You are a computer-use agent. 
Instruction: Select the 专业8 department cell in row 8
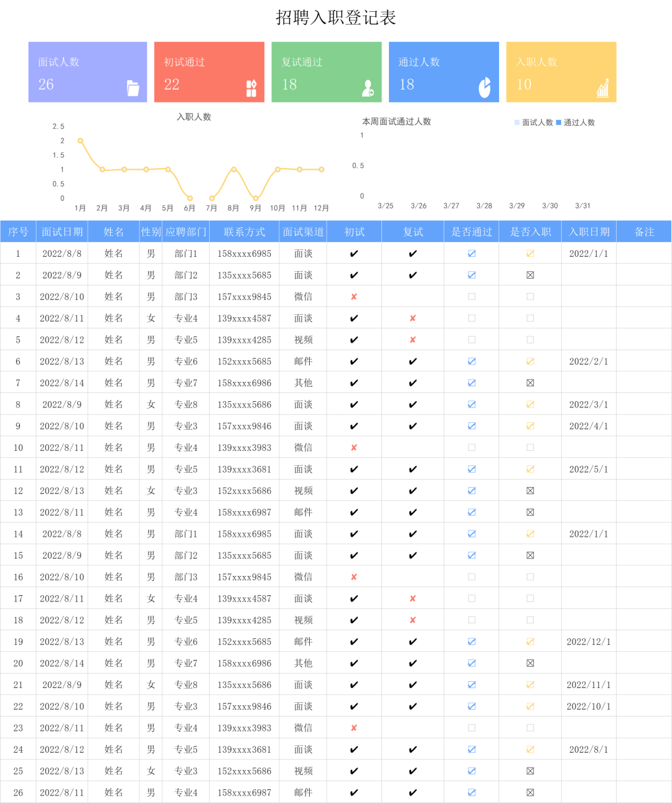coord(186,404)
